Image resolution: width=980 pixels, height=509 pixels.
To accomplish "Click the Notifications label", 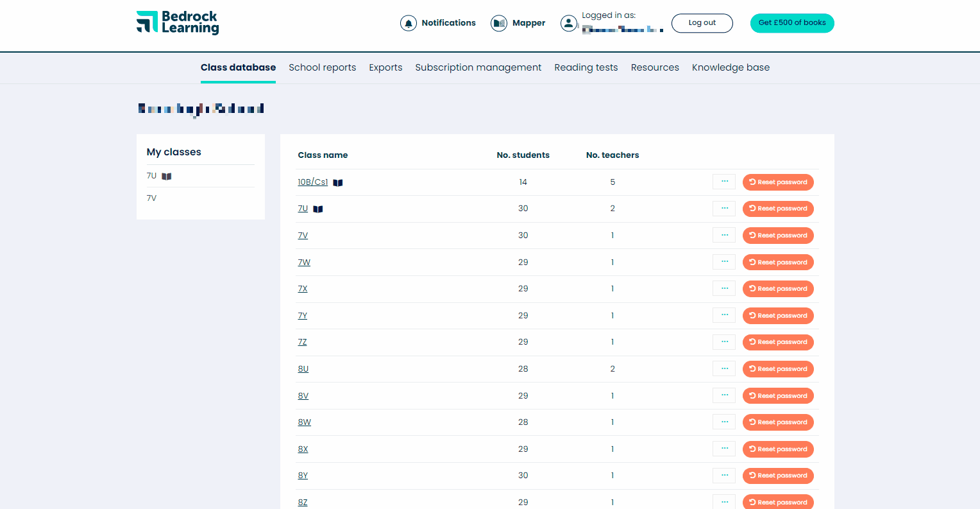I will pos(448,23).
